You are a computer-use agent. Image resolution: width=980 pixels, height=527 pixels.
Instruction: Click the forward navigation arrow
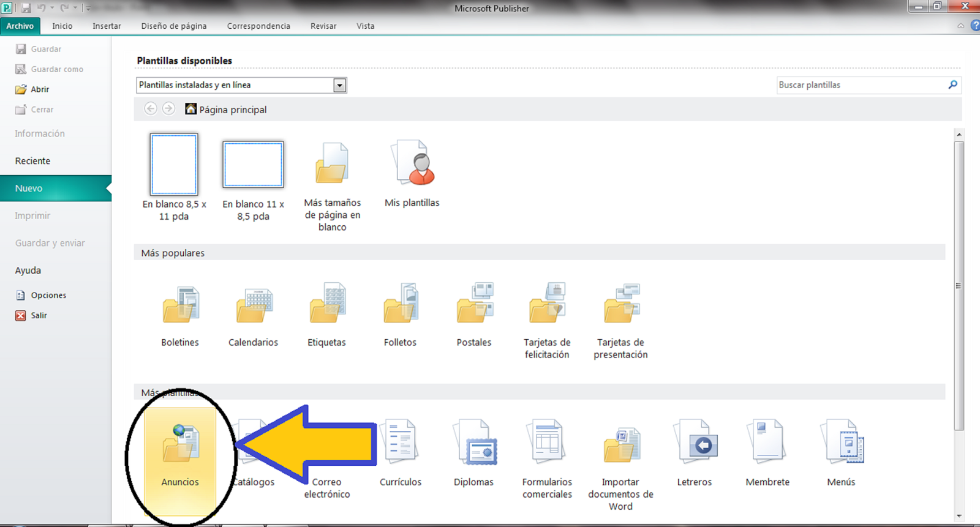click(x=168, y=109)
